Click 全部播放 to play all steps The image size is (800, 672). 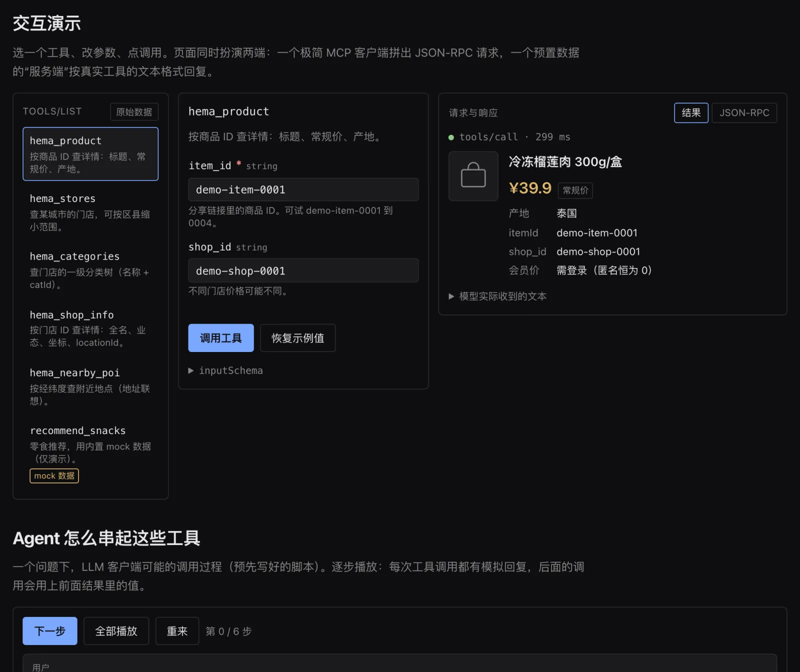point(116,631)
